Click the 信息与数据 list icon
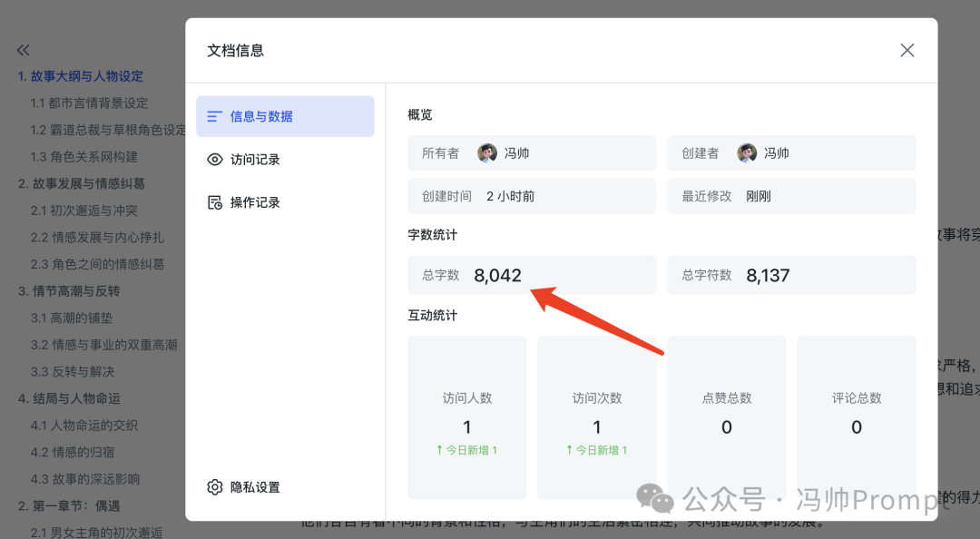The height and width of the screenshot is (539, 980). (214, 116)
